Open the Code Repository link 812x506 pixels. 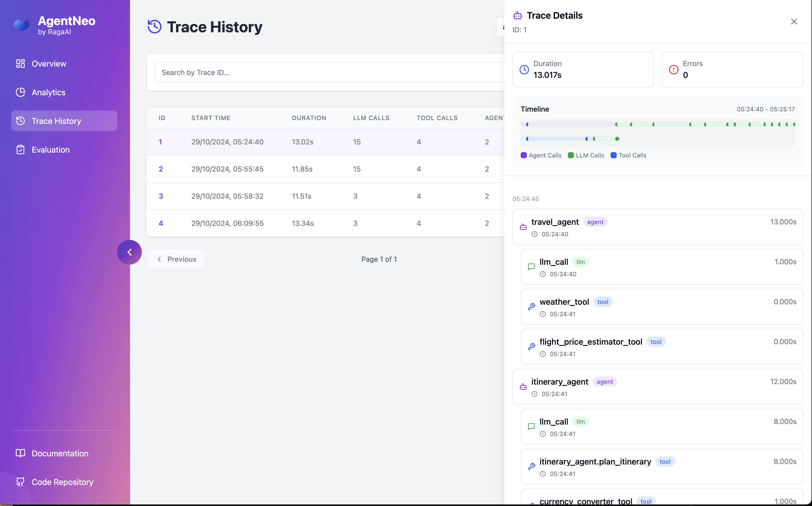(x=64, y=482)
